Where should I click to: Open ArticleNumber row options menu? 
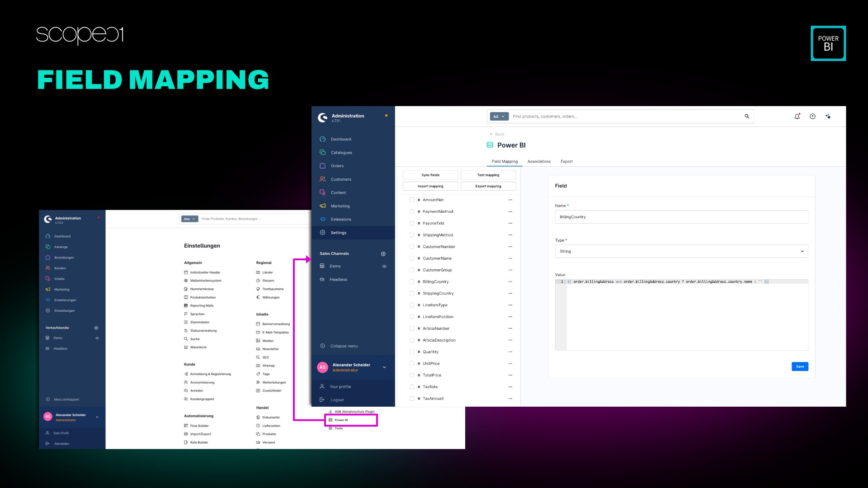510,328
